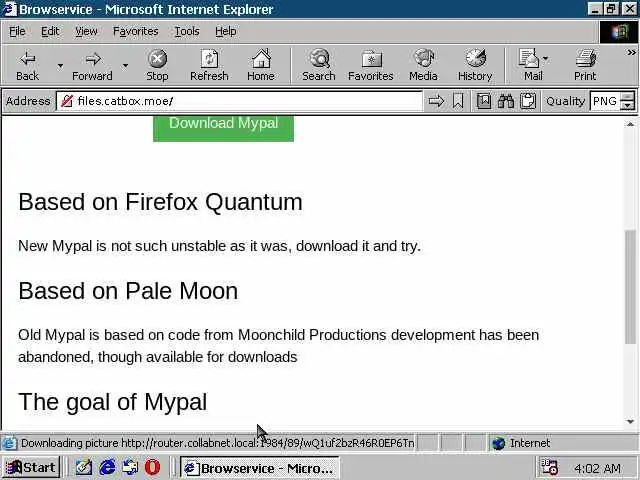The image size is (640, 480).
Task: Open the Search pane
Action: 318,66
